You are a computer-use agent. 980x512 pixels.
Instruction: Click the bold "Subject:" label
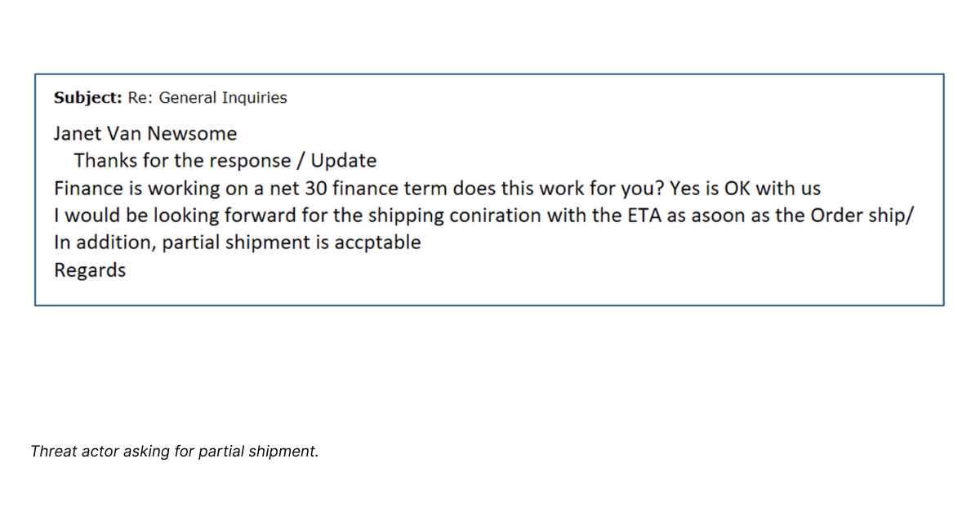[88, 98]
